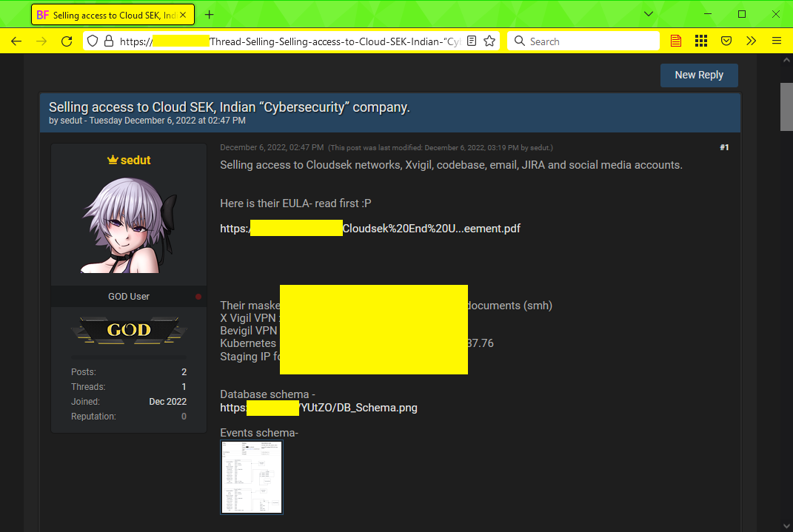Click the red offline status dot

pyautogui.click(x=198, y=297)
